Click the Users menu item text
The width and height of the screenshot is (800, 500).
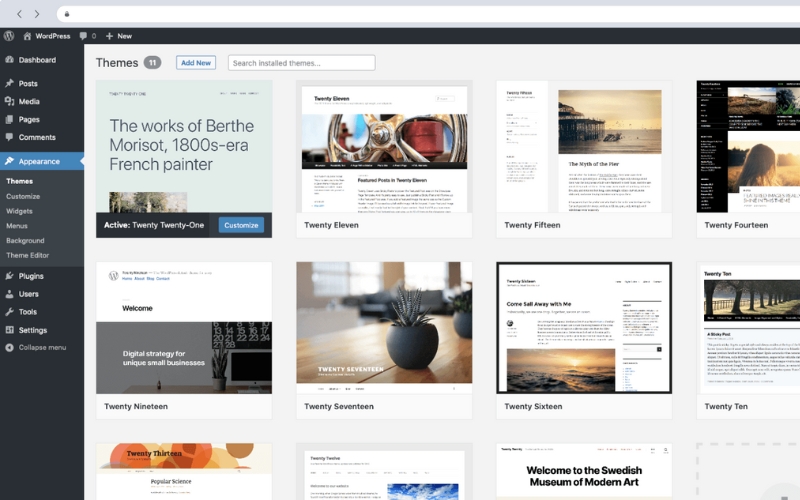(29, 294)
